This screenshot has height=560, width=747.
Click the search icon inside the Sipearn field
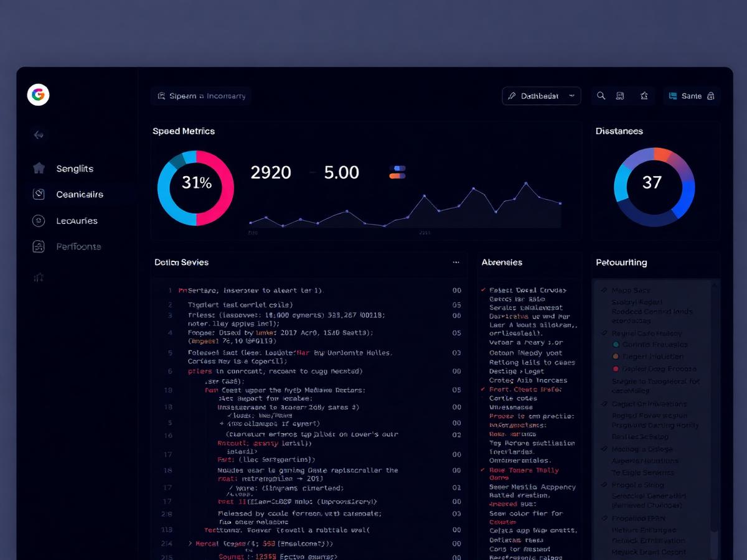162,96
